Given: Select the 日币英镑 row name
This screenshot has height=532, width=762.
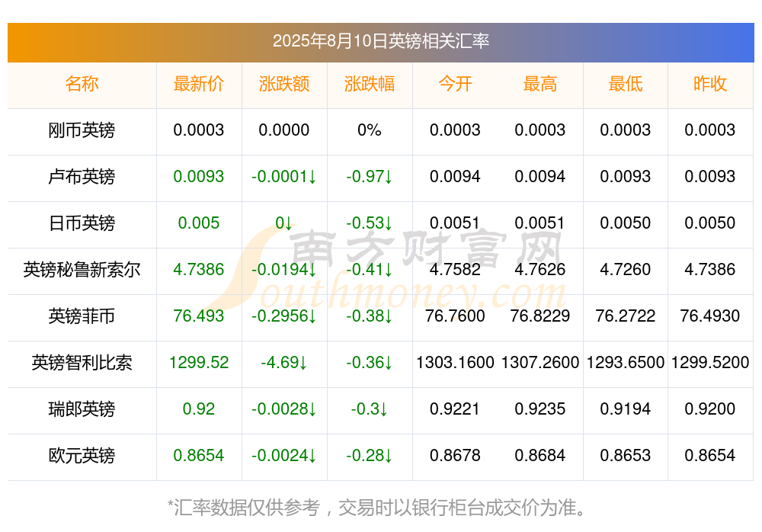Looking at the screenshot, I should 82,223.
